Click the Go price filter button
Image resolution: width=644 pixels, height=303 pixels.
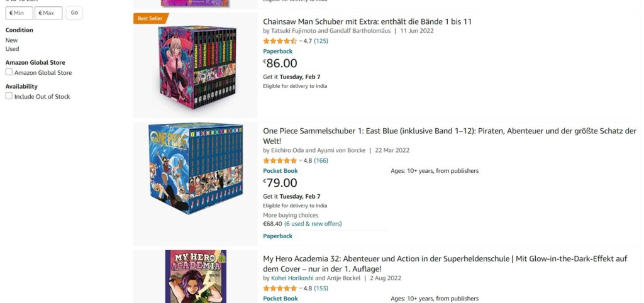pyautogui.click(x=74, y=13)
